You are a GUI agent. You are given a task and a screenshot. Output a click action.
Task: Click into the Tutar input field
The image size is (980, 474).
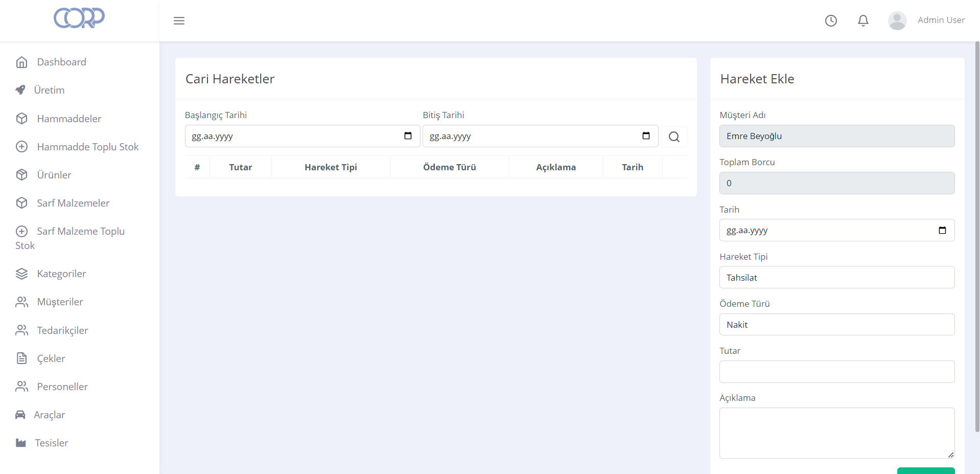[x=836, y=372]
